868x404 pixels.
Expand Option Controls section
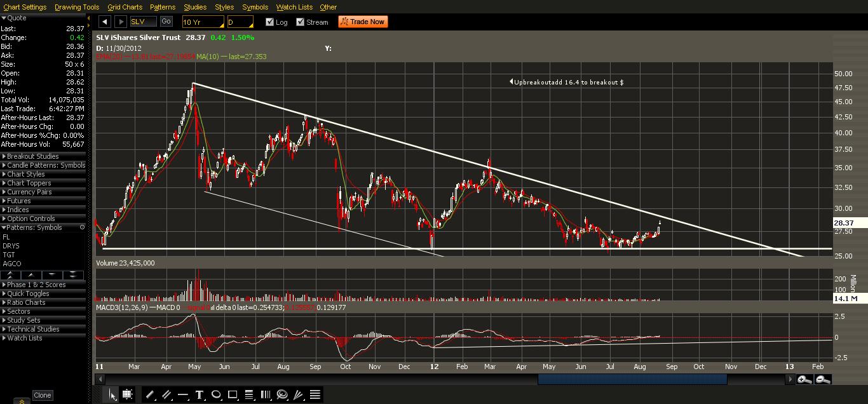[43, 219]
